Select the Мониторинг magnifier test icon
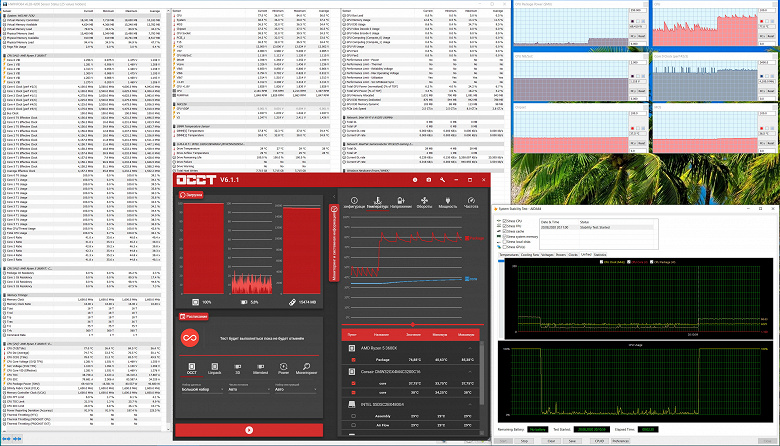 click(x=306, y=366)
